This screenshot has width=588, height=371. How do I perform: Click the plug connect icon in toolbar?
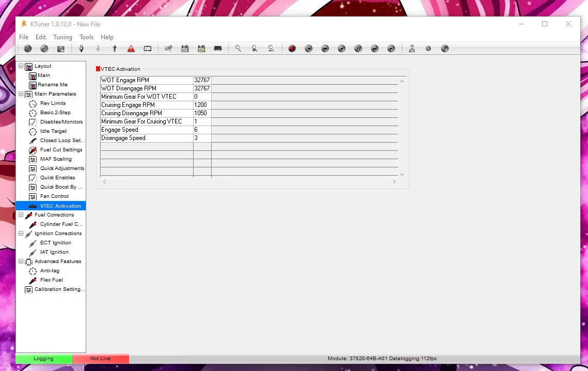click(x=81, y=49)
